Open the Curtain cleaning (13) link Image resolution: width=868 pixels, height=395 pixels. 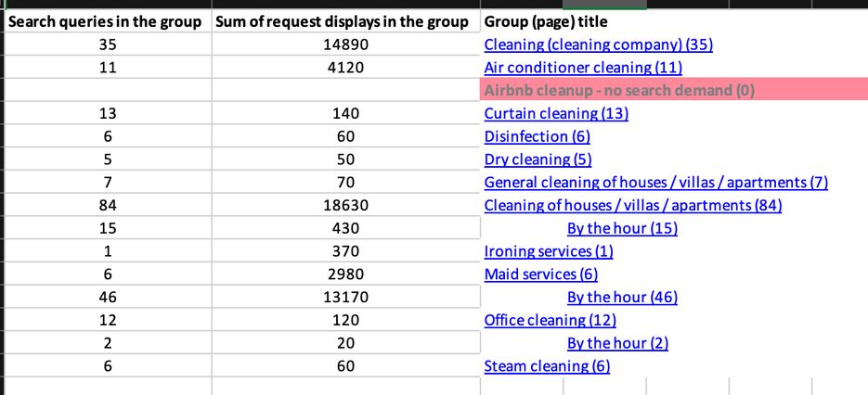(556, 114)
